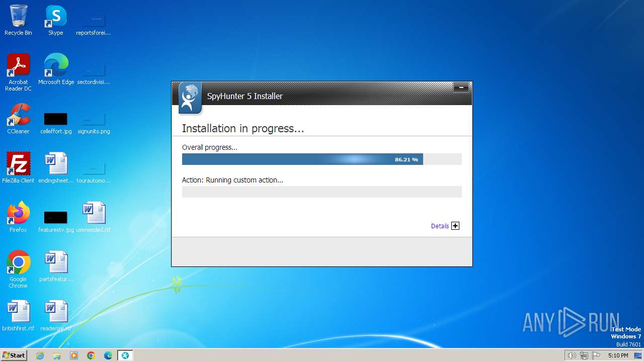Image resolution: width=644 pixels, height=362 pixels.
Task: Open the Recycle Bin desktop icon
Action: pyautogui.click(x=18, y=20)
